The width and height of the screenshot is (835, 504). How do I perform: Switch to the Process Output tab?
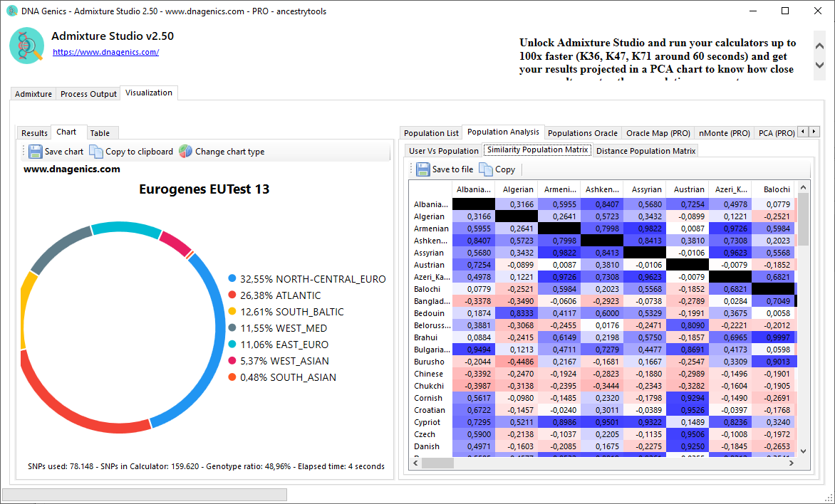tap(88, 94)
